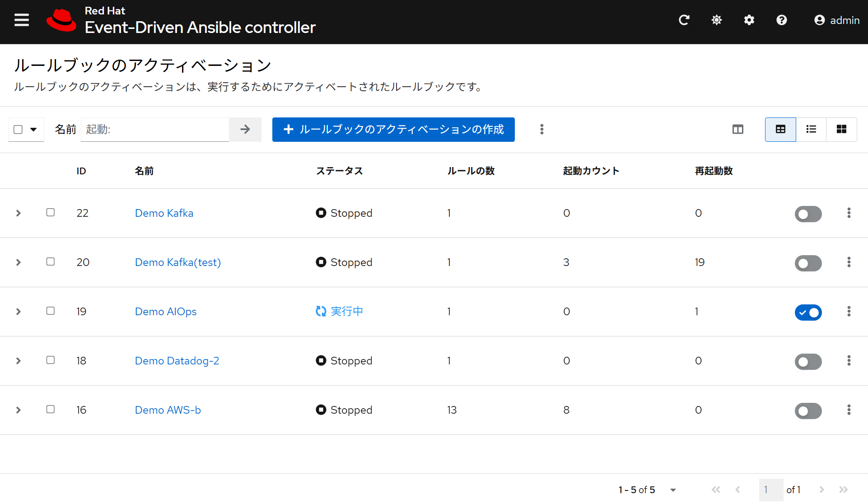
Task: Open the bulk select dropdown arrow
Action: (33, 130)
